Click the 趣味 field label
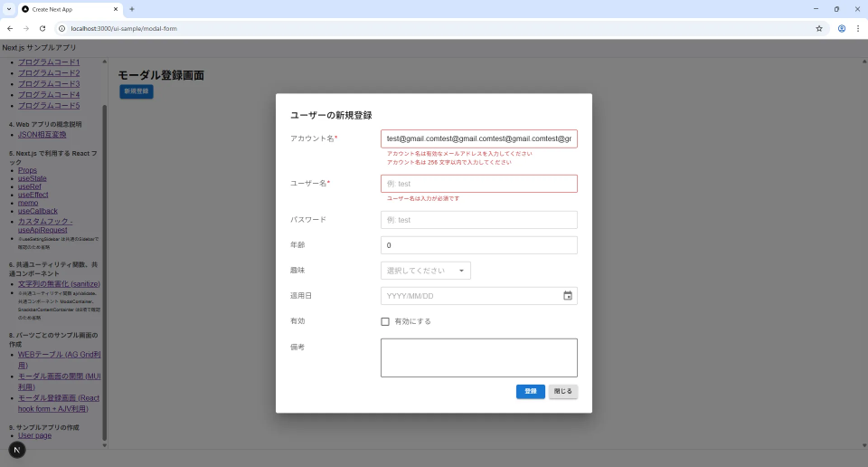 tap(297, 271)
